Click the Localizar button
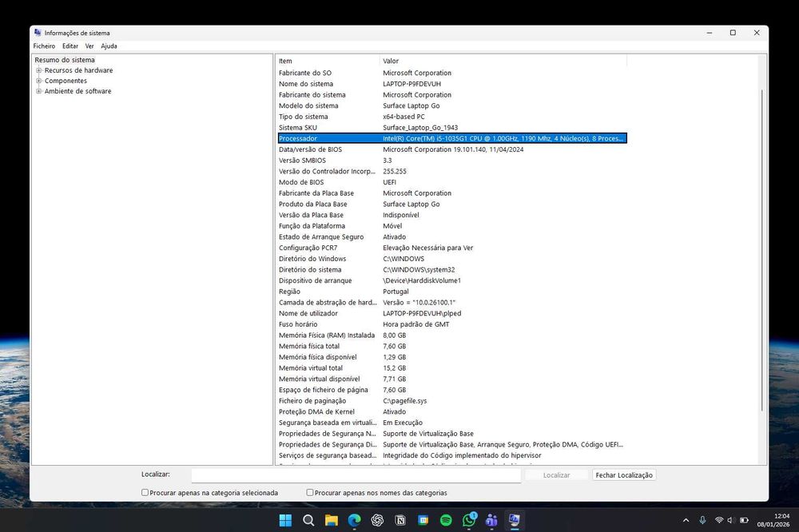Viewport: 799px width, 532px height. pyautogui.click(x=556, y=475)
